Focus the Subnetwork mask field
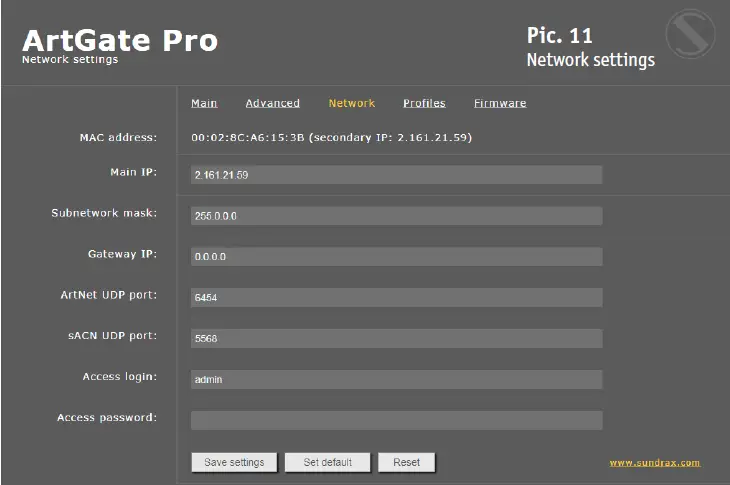 click(397, 216)
